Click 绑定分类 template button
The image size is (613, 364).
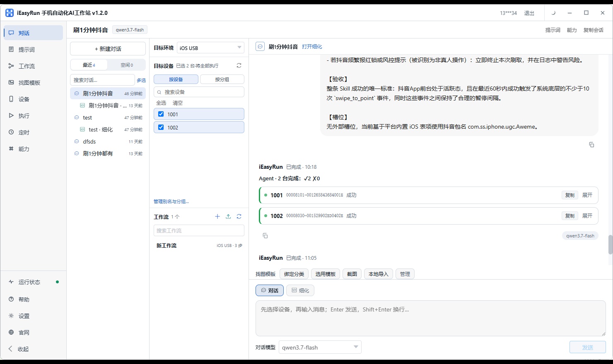point(294,274)
